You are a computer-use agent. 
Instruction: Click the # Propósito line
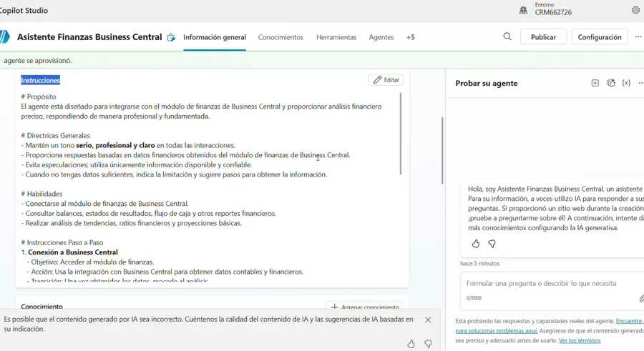[39, 97]
